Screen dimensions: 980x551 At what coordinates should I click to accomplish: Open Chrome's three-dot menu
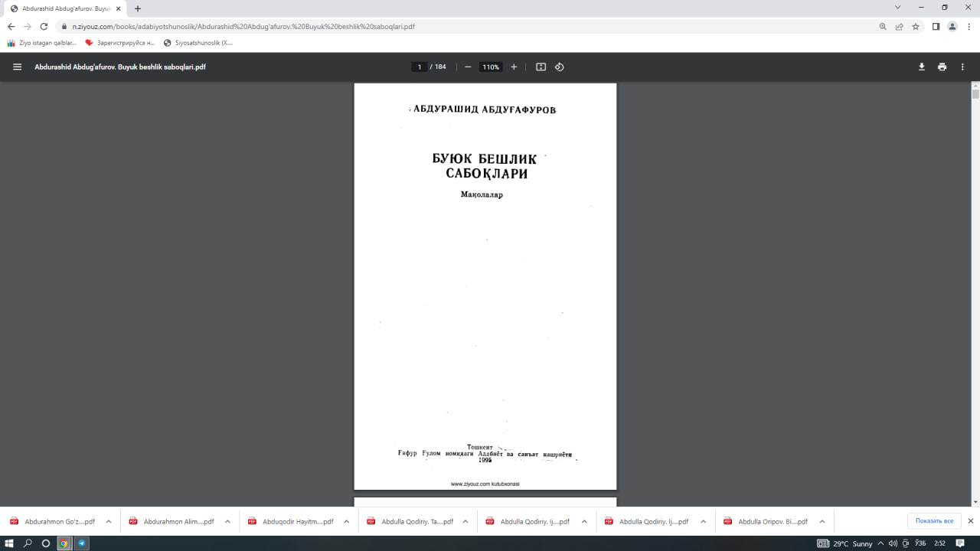[968, 25]
